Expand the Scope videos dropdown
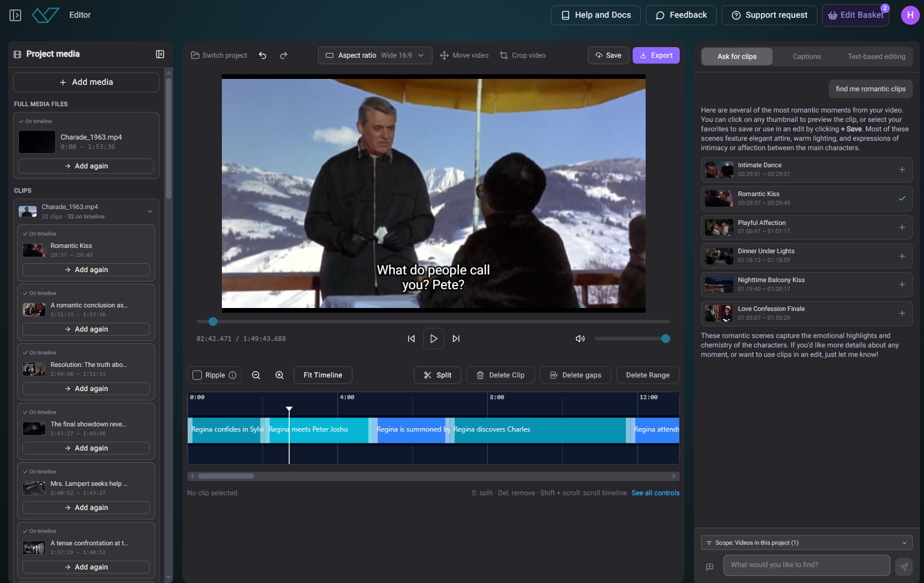Viewport: 924px width, 583px height. click(807, 543)
